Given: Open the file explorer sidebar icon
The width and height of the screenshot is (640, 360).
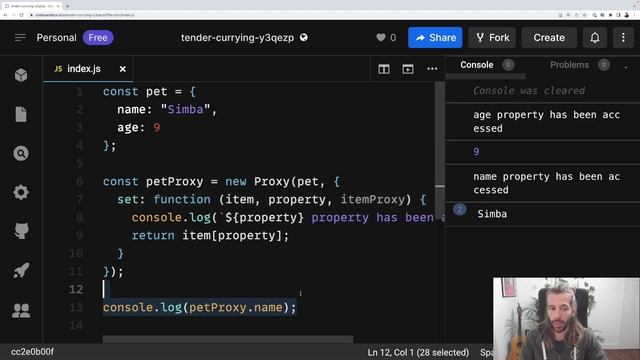Looking at the screenshot, I should [x=21, y=114].
